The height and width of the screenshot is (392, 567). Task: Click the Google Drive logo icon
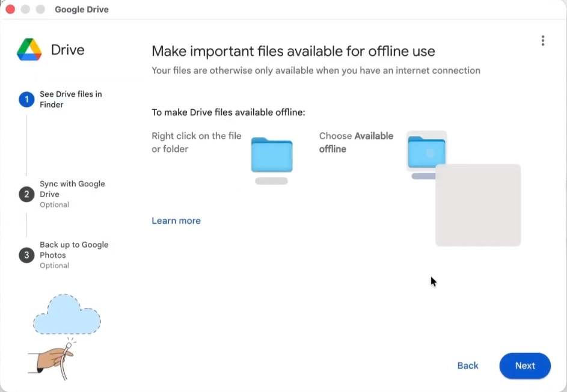click(x=29, y=49)
